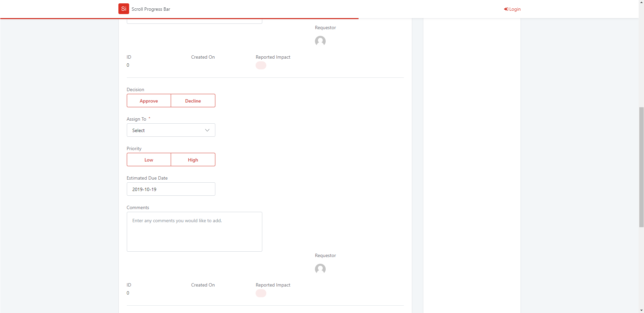Screen dimensions: 644x313
Task: Choose Low priority
Action: pyautogui.click(x=149, y=160)
